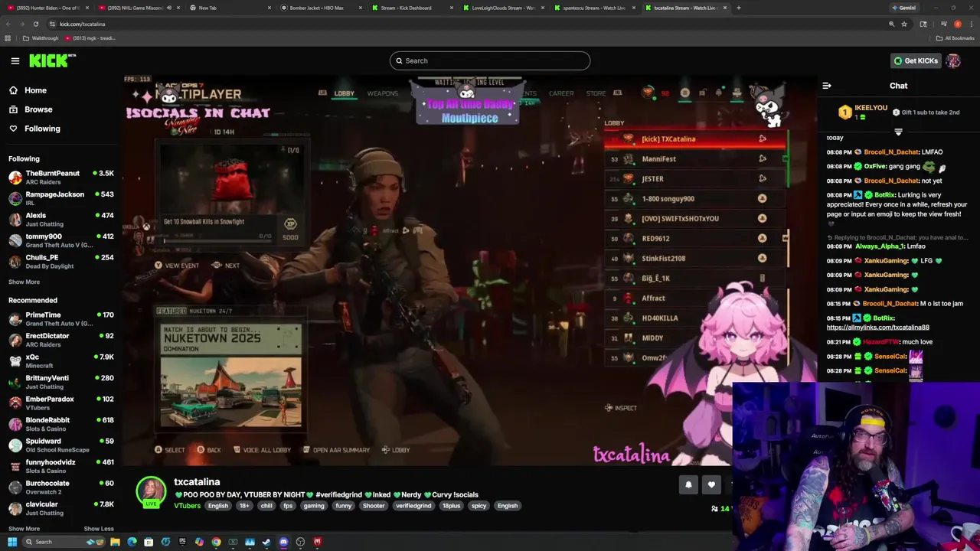Open Spuidward recommended channel
980x551 pixels.
(x=61, y=445)
